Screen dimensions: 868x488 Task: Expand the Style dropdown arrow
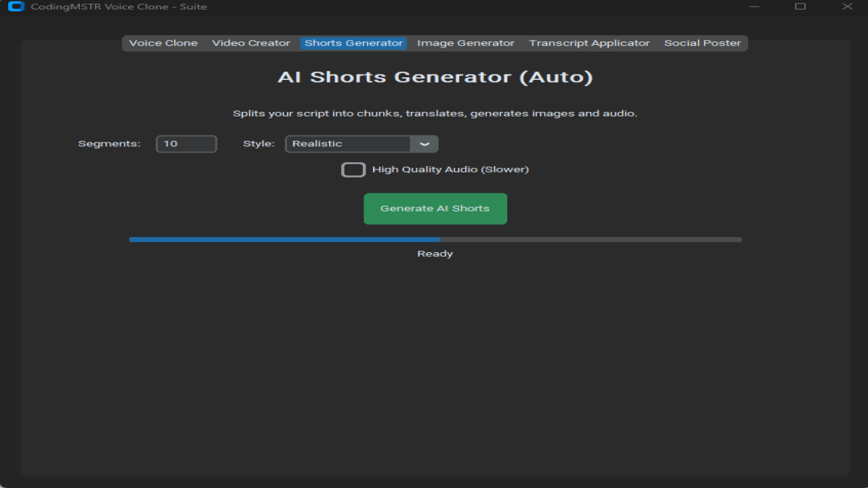425,144
